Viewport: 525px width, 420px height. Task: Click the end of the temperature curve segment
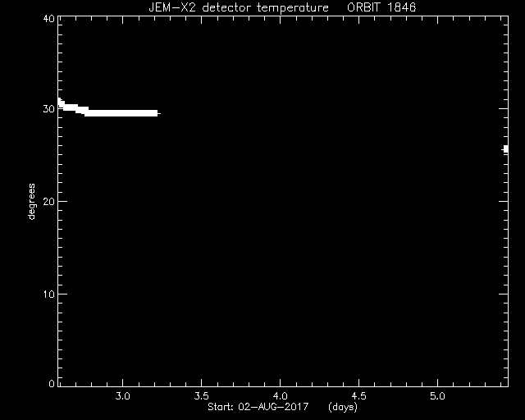[158, 113]
